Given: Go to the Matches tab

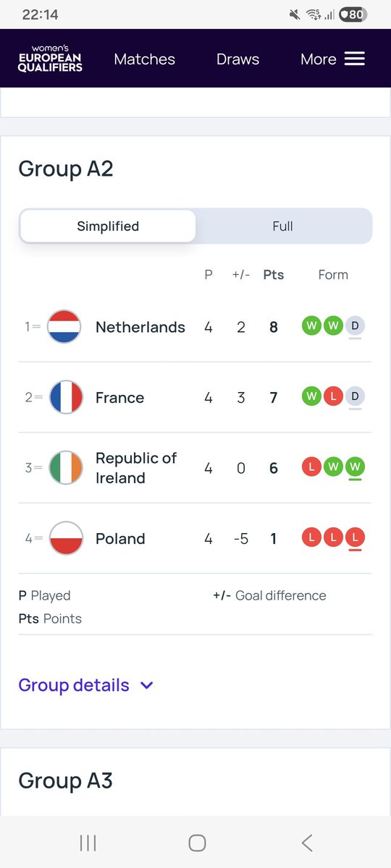Looking at the screenshot, I should tap(145, 59).
